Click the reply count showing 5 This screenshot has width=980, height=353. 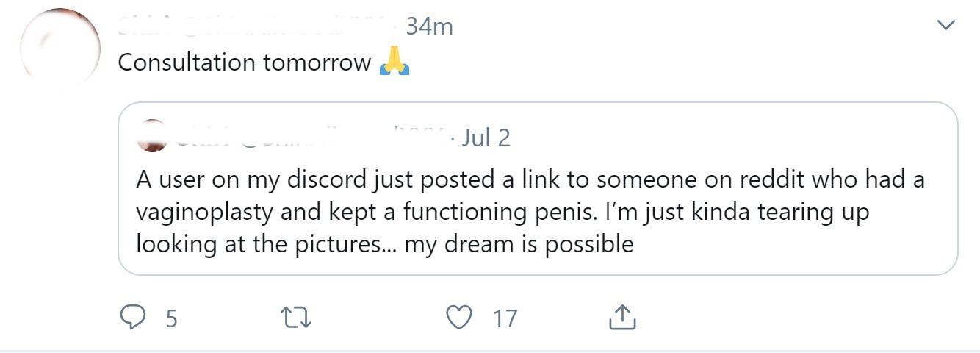coord(171,318)
